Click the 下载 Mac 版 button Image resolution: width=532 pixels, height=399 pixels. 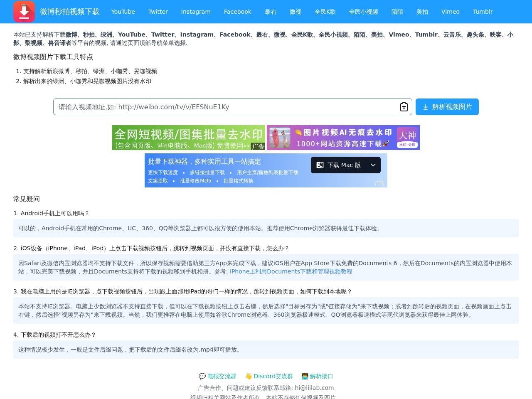(x=346, y=165)
